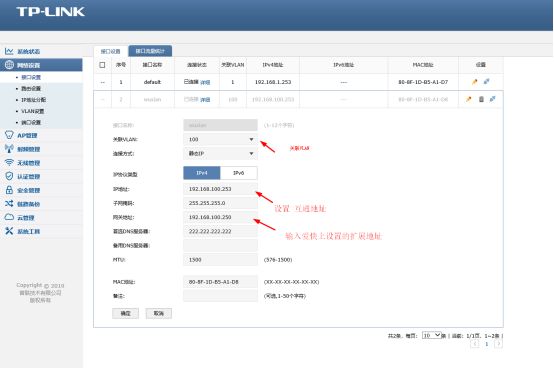Click primary DNS field 222.222.222.222
Screen dimensions: 554x369
tap(220, 232)
